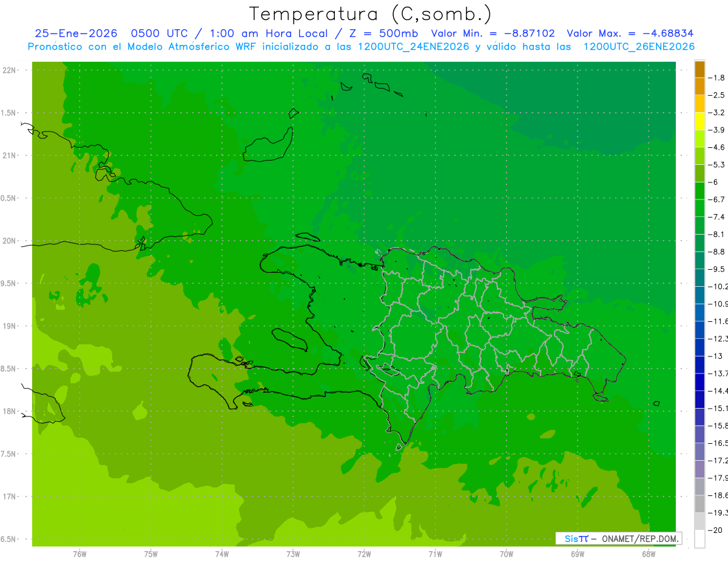Viewport: 728px width, 562px height.
Task: Click the "ONAMET/REP.DOM." credit label
Action: 640,538
